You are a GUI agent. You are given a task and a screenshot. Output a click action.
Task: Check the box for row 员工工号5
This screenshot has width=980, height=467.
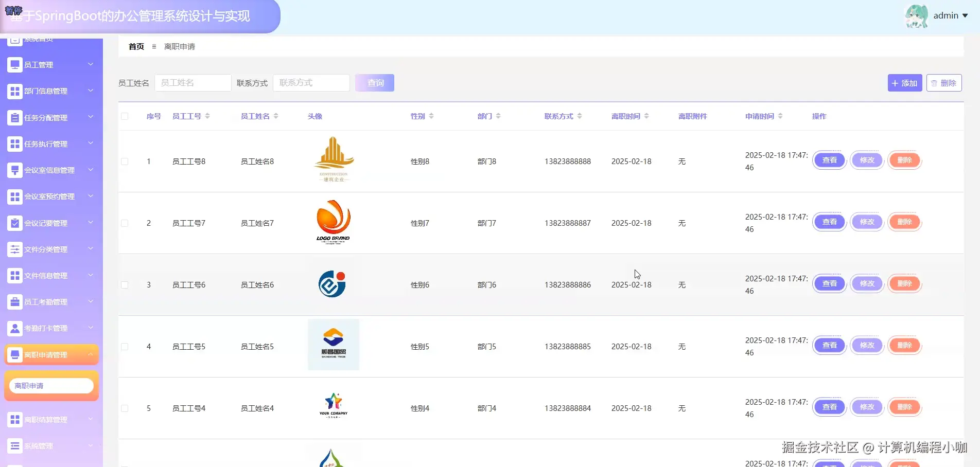125,347
